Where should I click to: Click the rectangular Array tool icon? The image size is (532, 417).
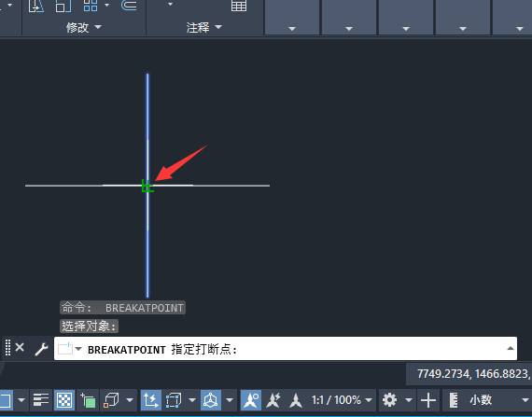[x=91, y=6]
